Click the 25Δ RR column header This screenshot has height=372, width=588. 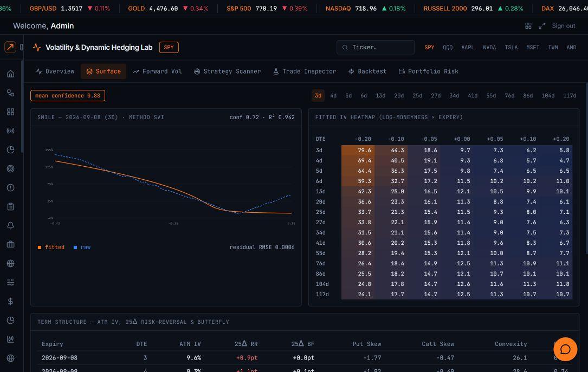point(246,344)
